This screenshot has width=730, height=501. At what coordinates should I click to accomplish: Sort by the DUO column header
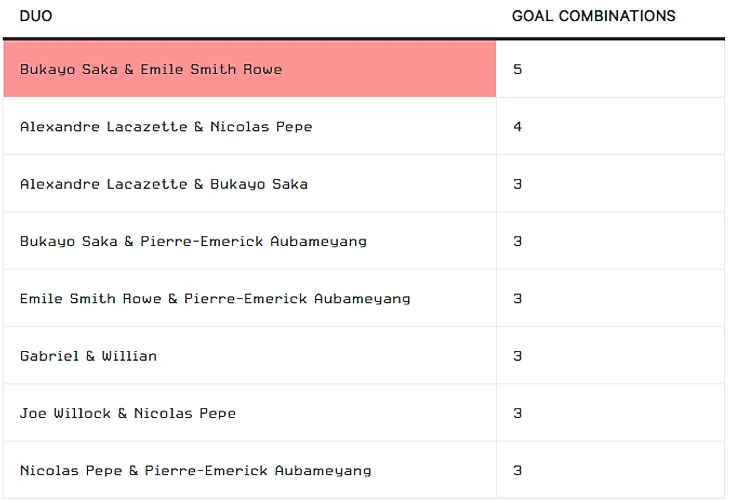click(x=36, y=16)
